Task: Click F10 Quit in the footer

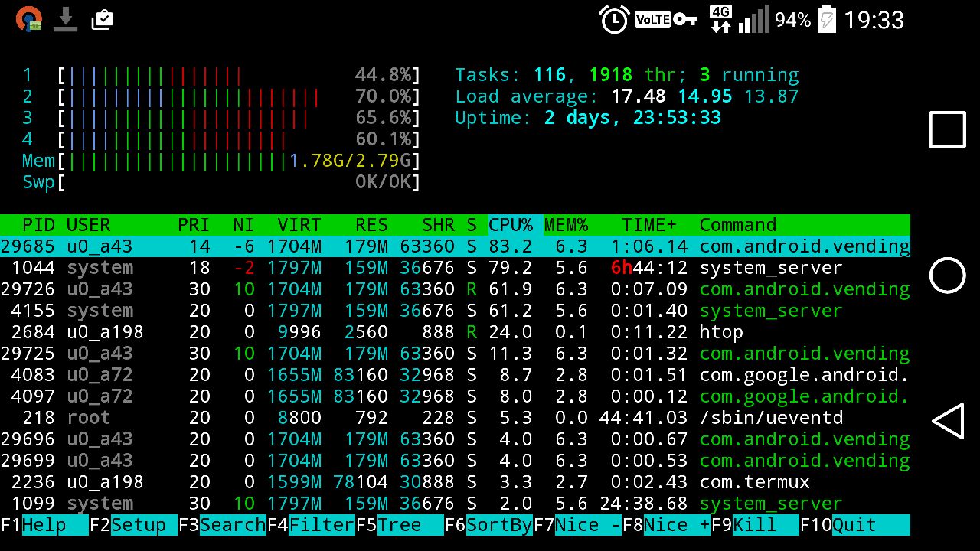Action: coord(854,525)
